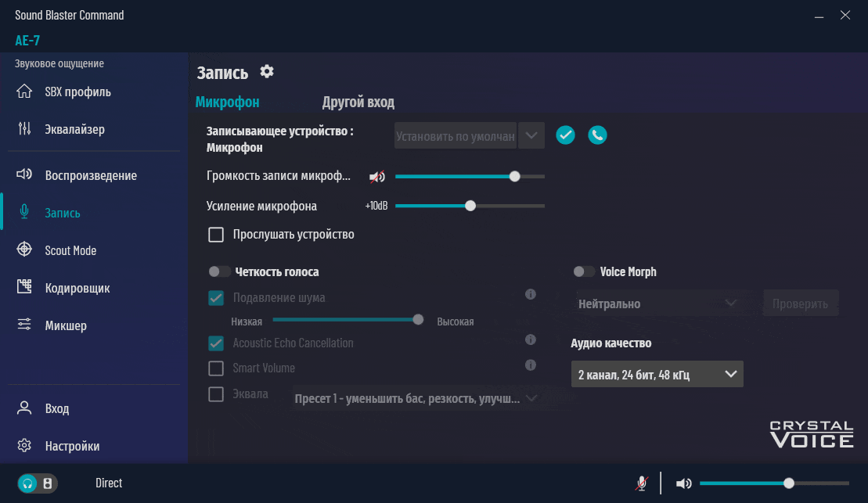
Task: Mute microphone via recording volume speaker icon
Action: 377,177
